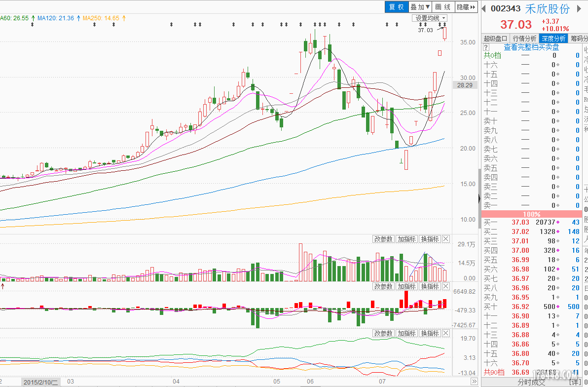Close the bottom indicator panel
Screen dimensions: 588x387
[445, 333]
